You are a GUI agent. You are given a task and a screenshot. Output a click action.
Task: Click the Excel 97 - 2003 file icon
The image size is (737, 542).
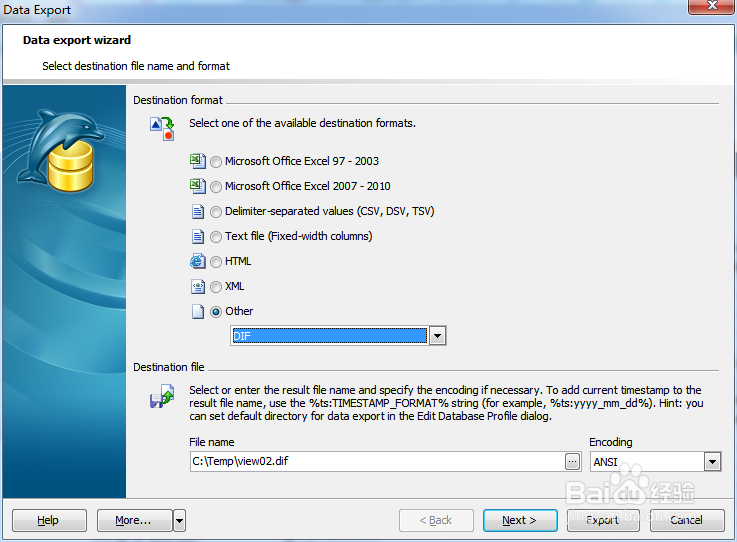197,161
